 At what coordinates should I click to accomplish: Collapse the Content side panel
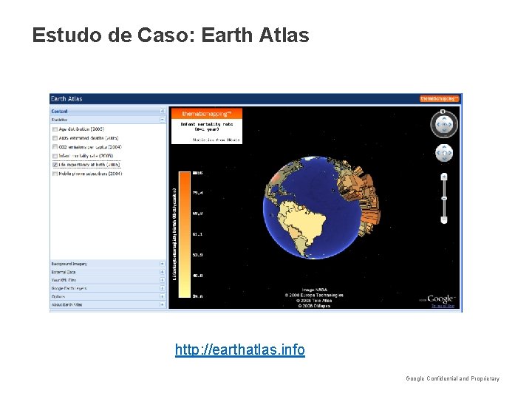tap(162, 112)
